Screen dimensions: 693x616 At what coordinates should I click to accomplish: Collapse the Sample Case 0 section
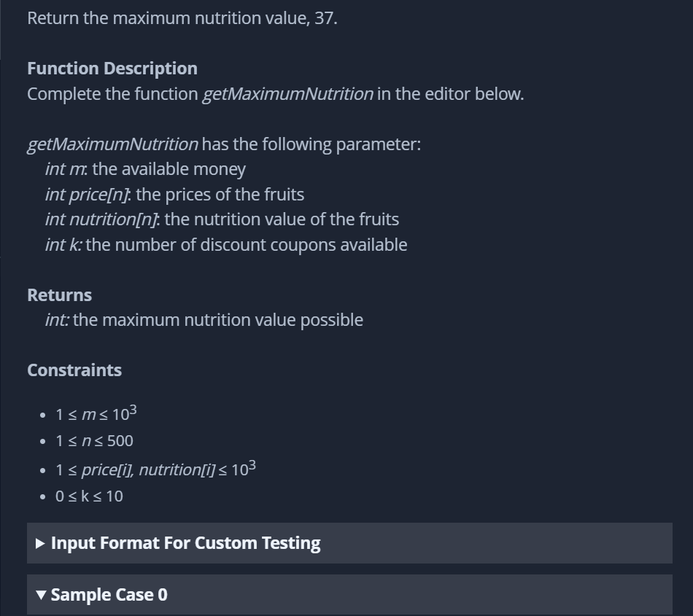tap(349, 594)
